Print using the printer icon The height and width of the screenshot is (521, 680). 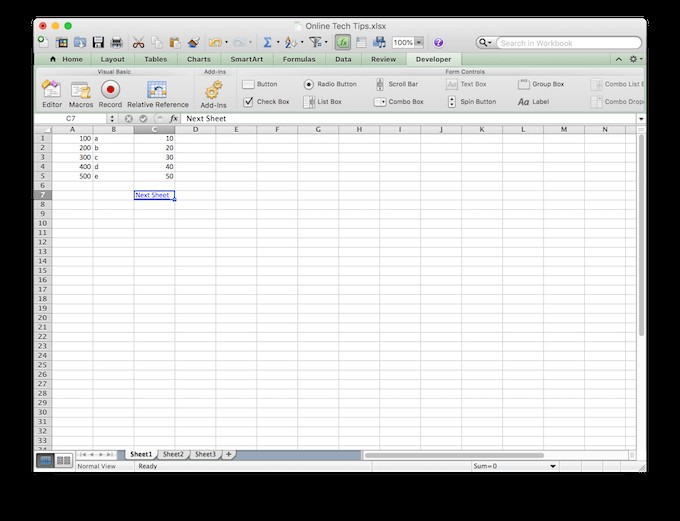(117, 43)
